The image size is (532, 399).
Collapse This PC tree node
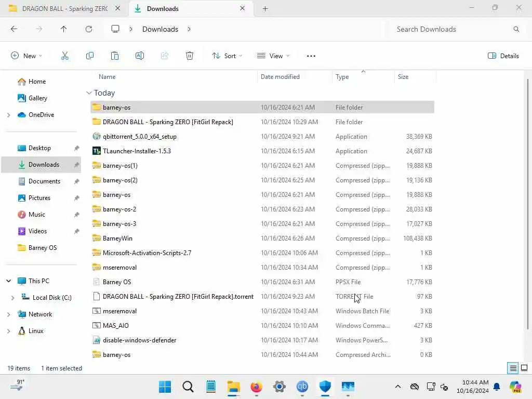point(8,281)
